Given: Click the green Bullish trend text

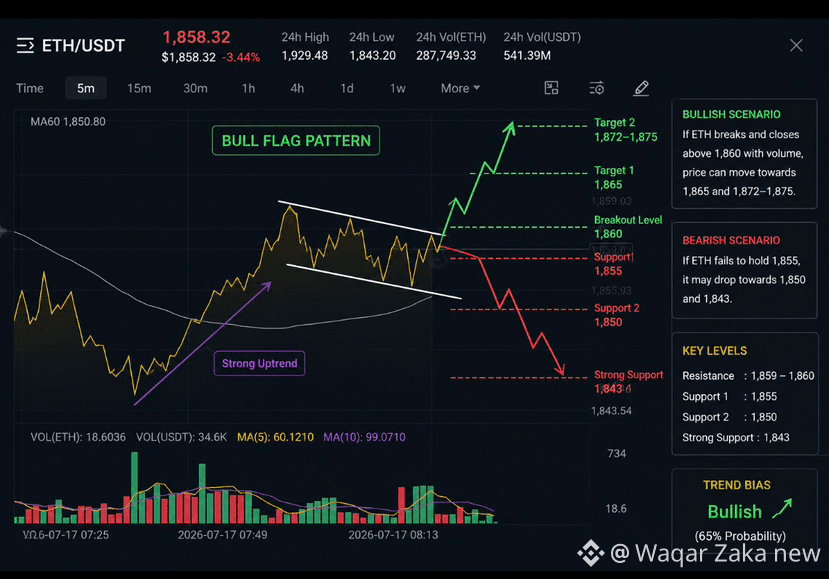Looking at the screenshot, I should (734, 512).
